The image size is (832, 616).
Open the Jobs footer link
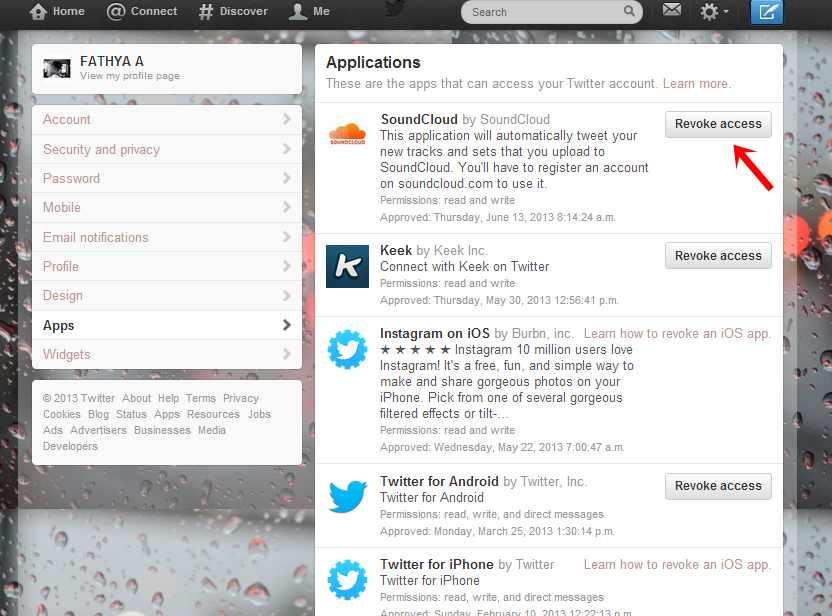coord(259,414)
